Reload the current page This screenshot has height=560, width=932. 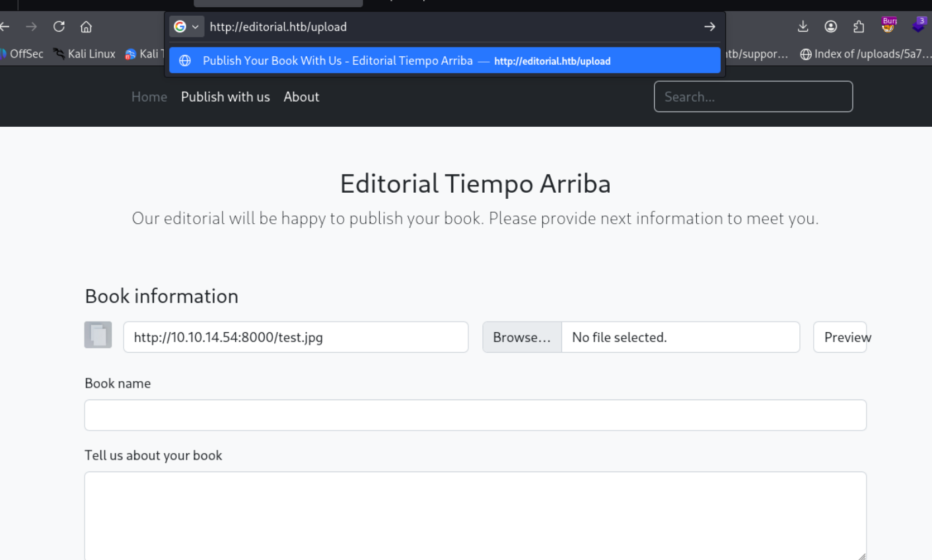tap(59, 26)
